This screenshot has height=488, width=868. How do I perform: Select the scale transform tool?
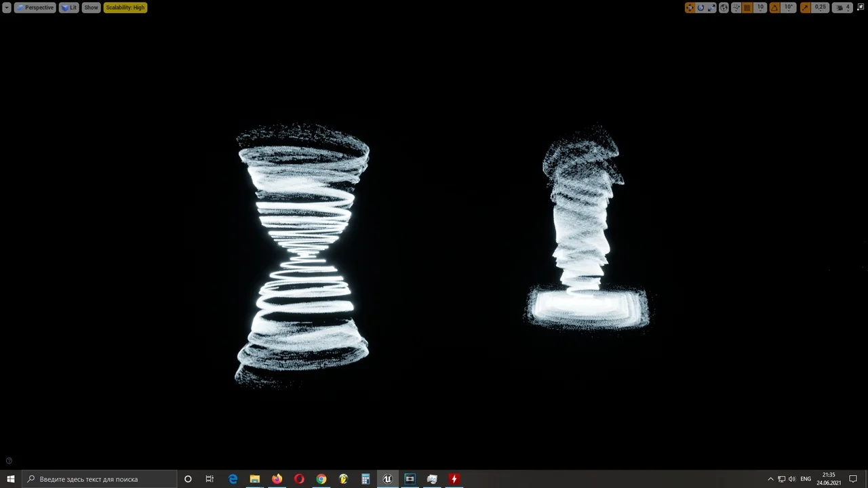pyautogui.click(x=711, y=7)
